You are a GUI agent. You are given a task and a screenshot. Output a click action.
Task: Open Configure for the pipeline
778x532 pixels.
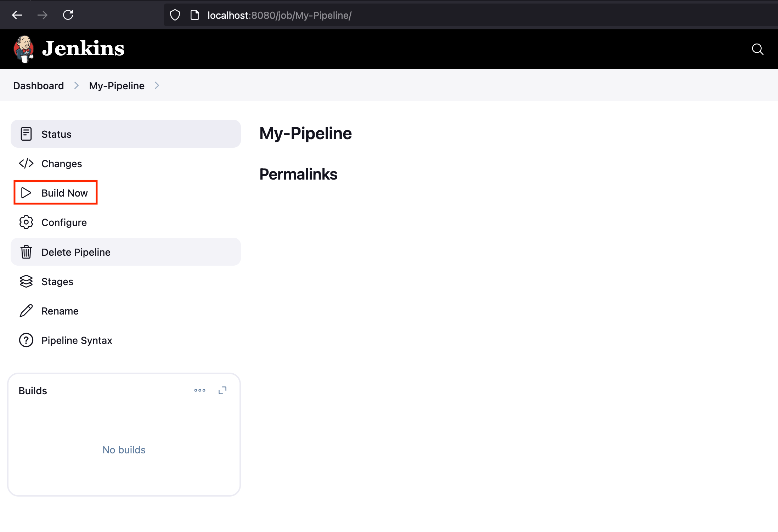click(x=126, y=222)
